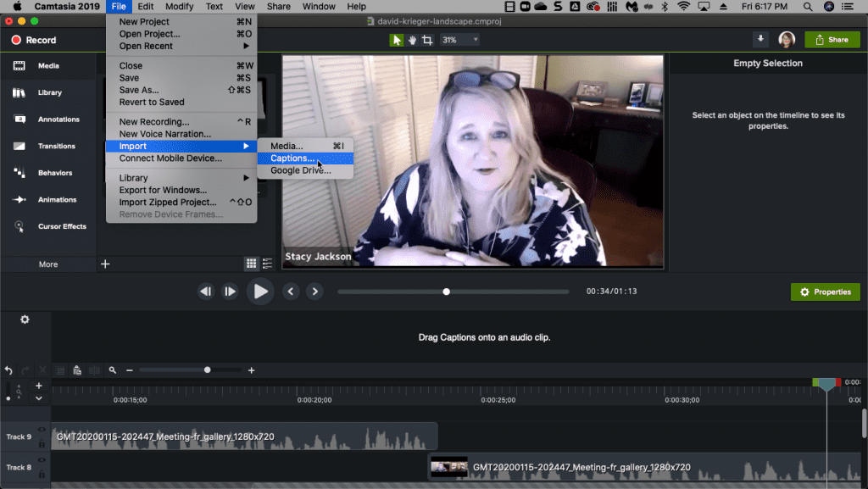Screen dimensions: 868x489
Task: Open the Annotations tab
Action: (48, 119)
